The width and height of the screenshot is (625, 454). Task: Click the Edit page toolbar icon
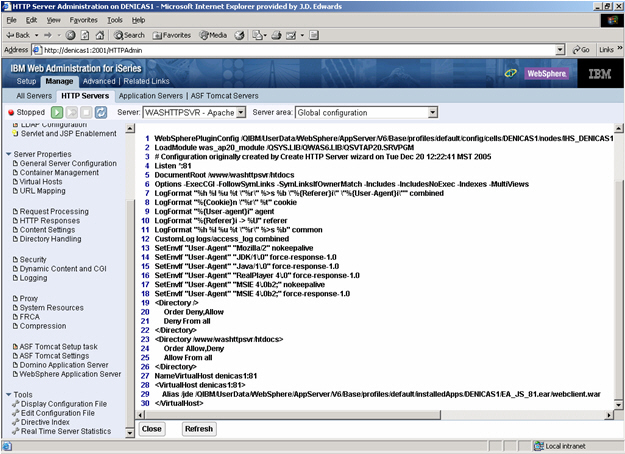pyautogui.click(x=291, y=35)
